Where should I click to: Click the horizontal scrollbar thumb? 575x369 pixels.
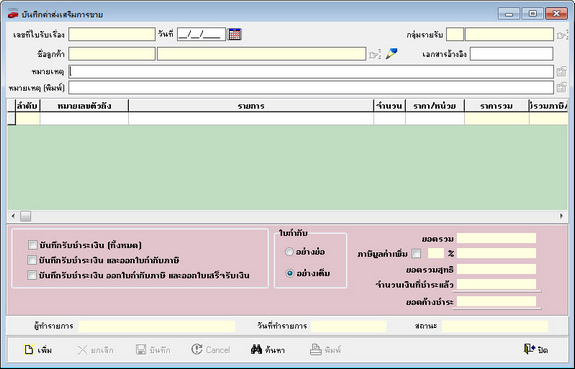(25, 216)
